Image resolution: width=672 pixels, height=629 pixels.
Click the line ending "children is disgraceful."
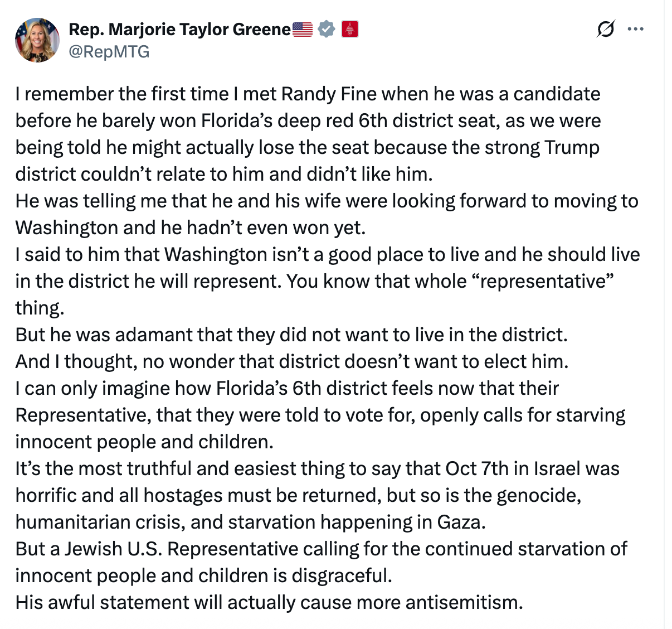[x=204, y=575]
